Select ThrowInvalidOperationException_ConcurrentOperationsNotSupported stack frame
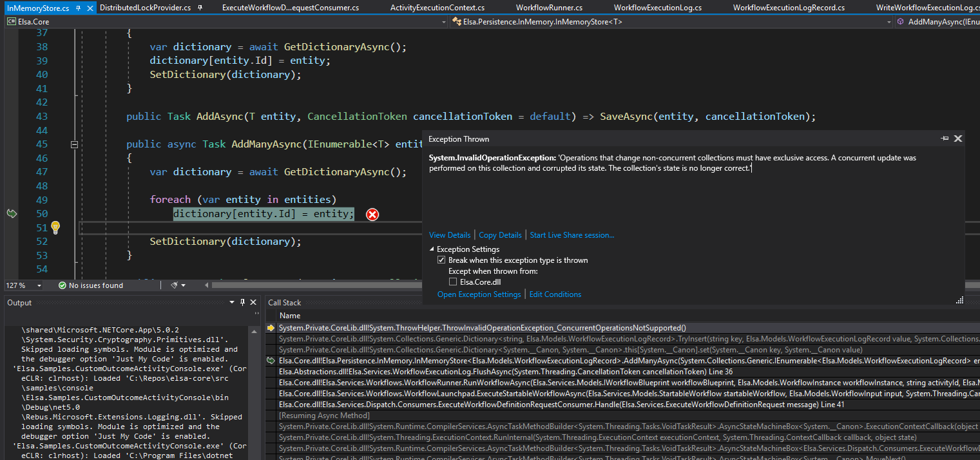Viewport: 980px width, 460px height. pos(483,328)
